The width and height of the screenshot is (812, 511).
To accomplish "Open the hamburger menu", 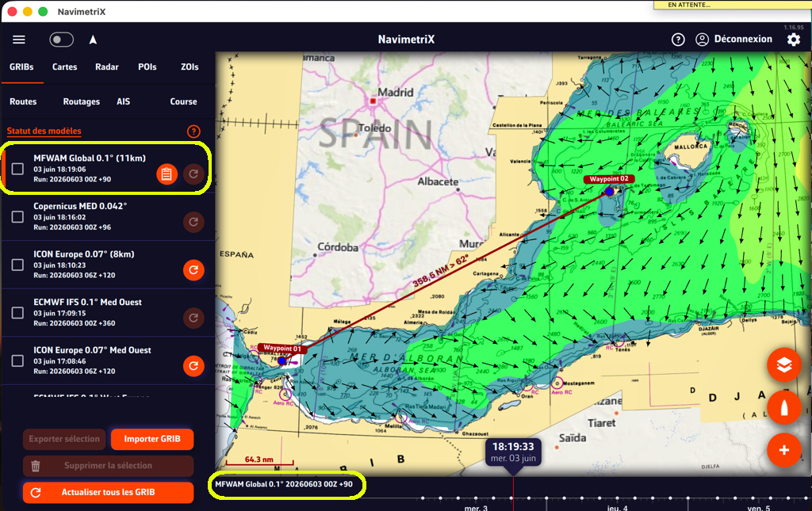I will tap(19, 40).
